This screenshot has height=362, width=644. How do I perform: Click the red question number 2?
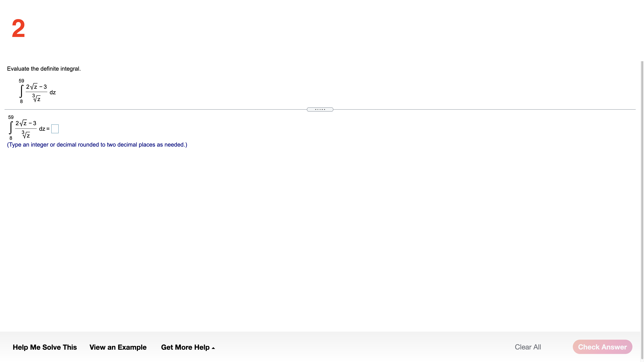coord(18,29)
